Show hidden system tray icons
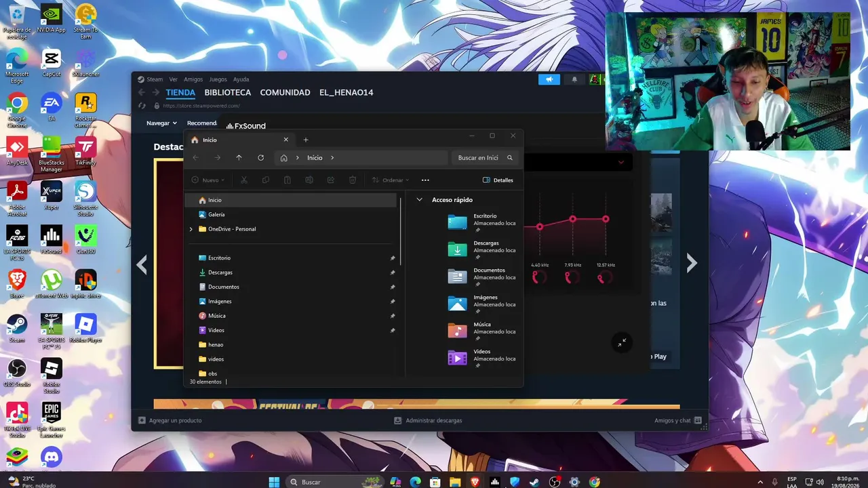Image resolution: width=868 pixels, height=488 pixels. click(x=760, y=482)
